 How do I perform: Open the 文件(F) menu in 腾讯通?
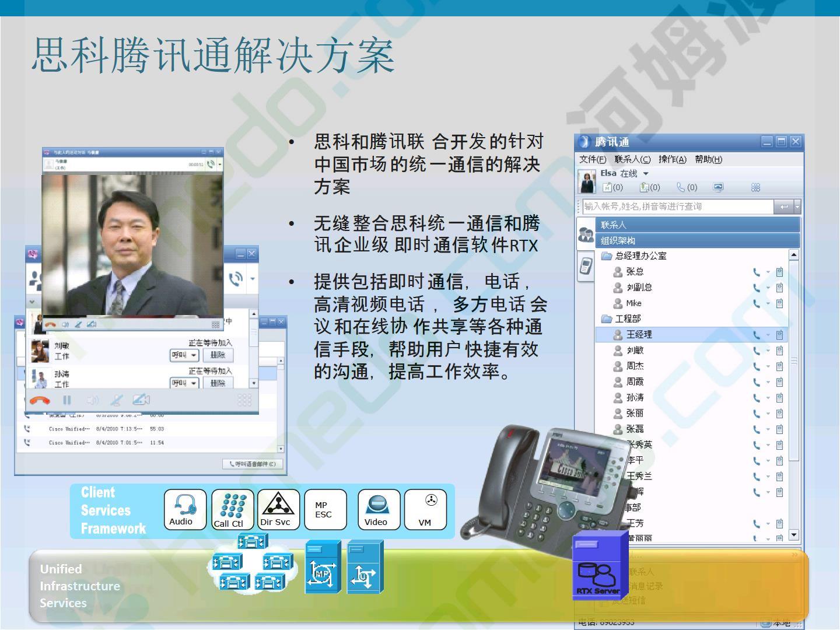coord(593,159)
